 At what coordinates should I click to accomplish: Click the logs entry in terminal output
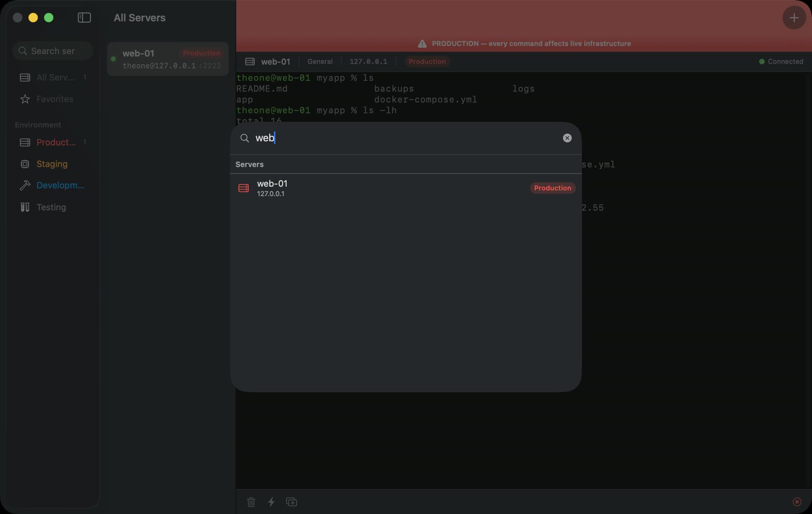[x=523, y=89]
